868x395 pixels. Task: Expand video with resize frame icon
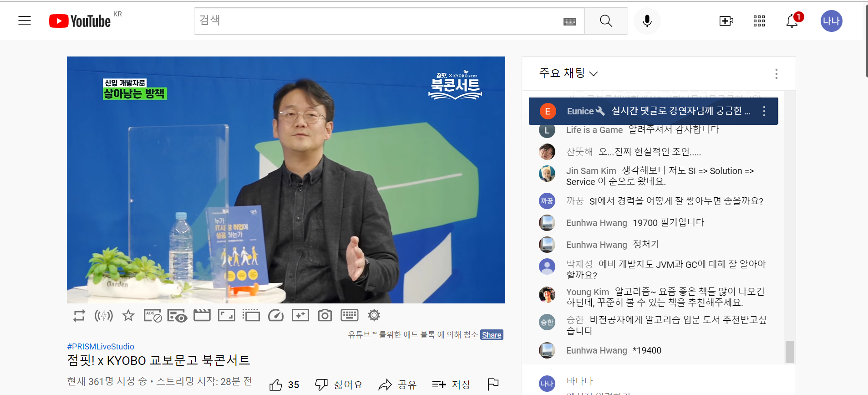click(x=227, y=315)
